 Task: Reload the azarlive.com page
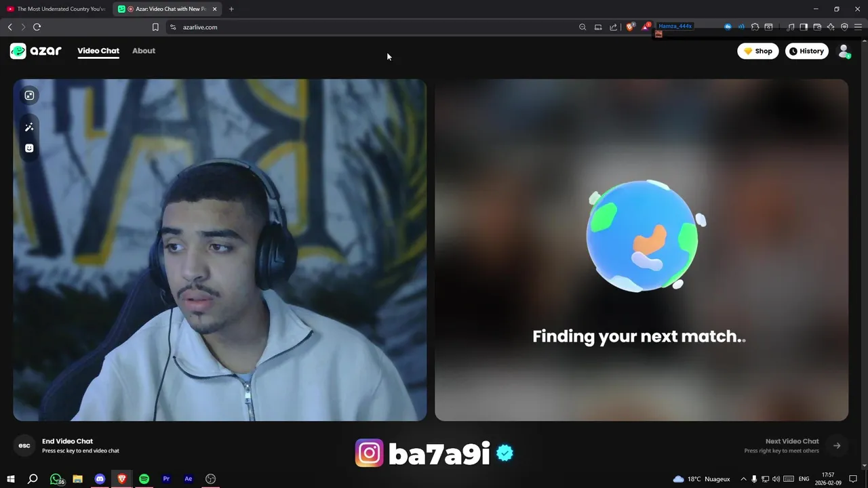click(37, 27)
